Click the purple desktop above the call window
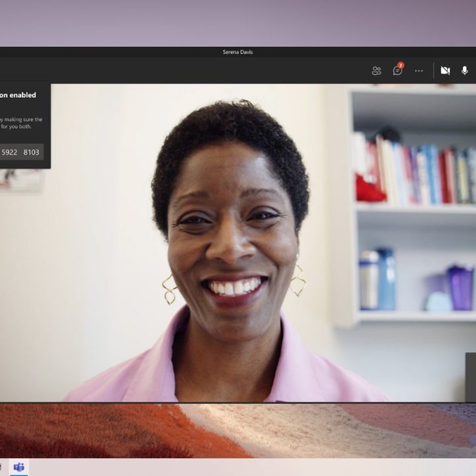The width and height of the screenshot is (476, 476). point(238,23)
